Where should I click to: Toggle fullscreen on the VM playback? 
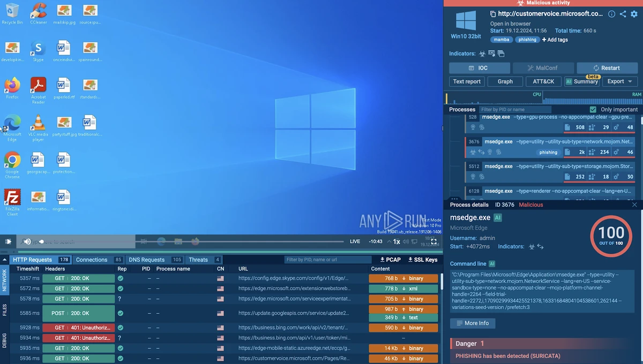tap(434, 241)
